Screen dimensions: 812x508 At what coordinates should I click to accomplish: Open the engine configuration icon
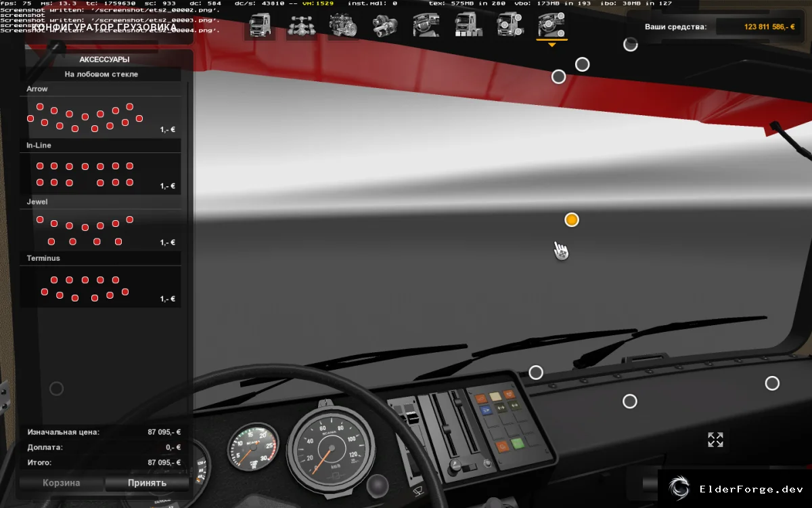point(343,25)
